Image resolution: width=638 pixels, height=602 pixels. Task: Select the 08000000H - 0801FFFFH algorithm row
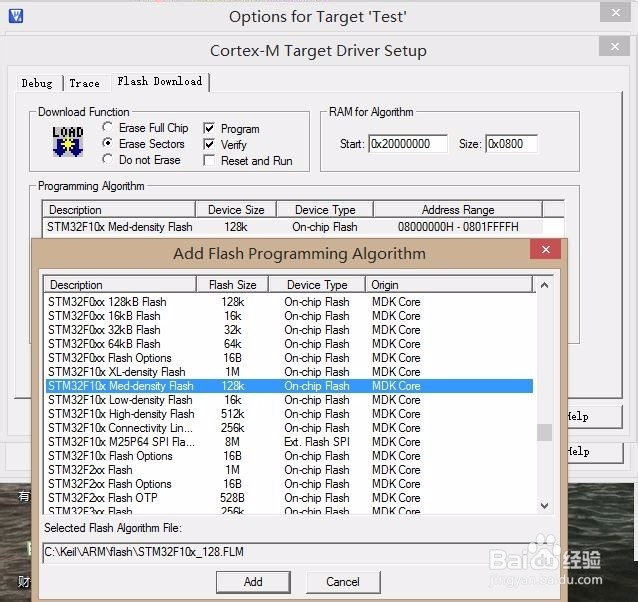click(292, 227)
